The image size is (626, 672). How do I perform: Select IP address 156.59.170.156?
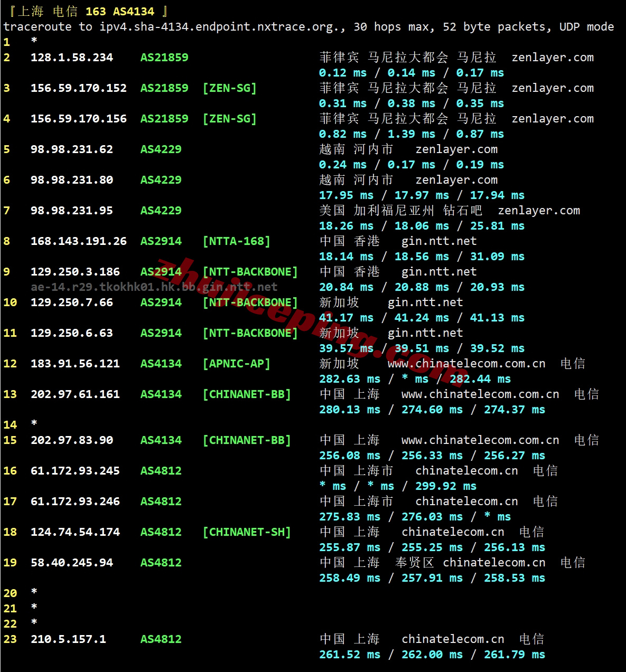(x=79, y=119)
